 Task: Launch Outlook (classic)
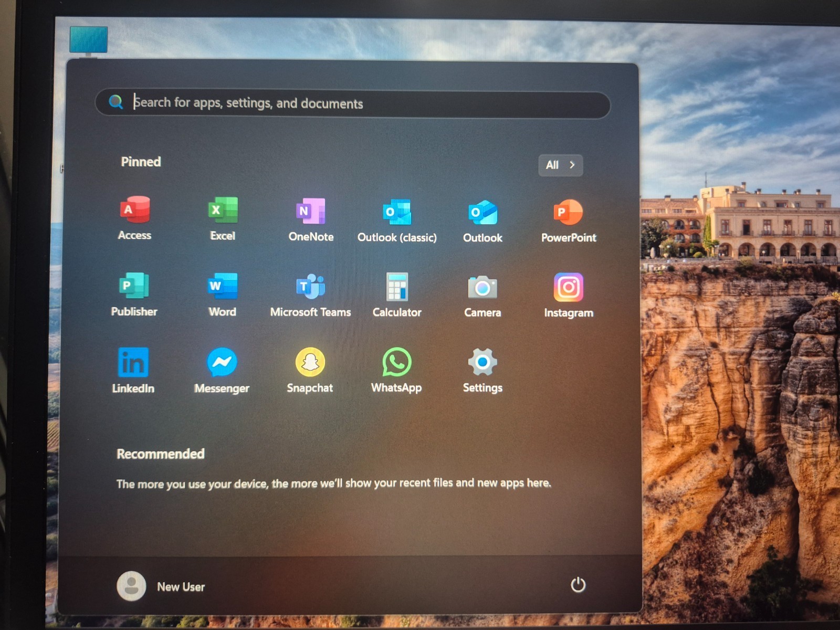(x=397, y=220)
